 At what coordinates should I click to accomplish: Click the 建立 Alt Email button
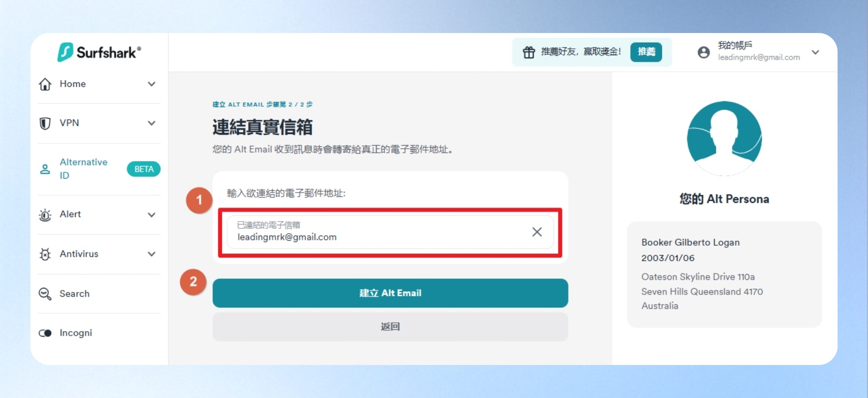390,293
